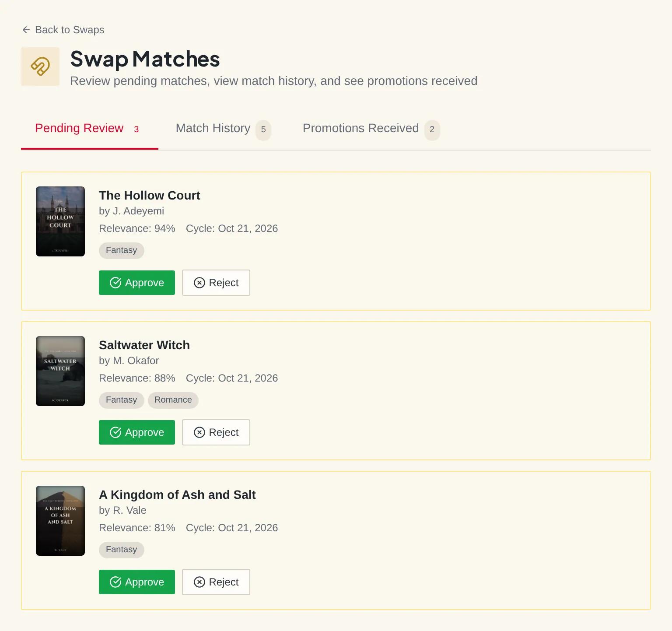Click the Promotions Received count badge 2

click(x=432, y=130)
